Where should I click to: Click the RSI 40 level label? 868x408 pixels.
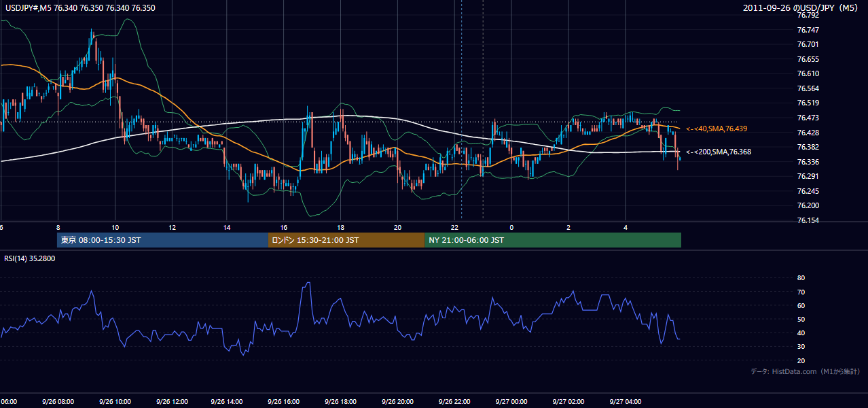pyautogui.click(x=801, y=333)
